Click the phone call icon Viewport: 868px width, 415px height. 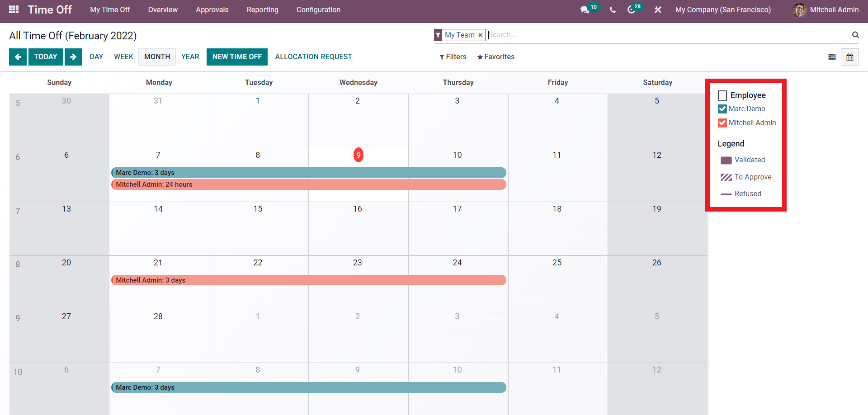[613, 9]
